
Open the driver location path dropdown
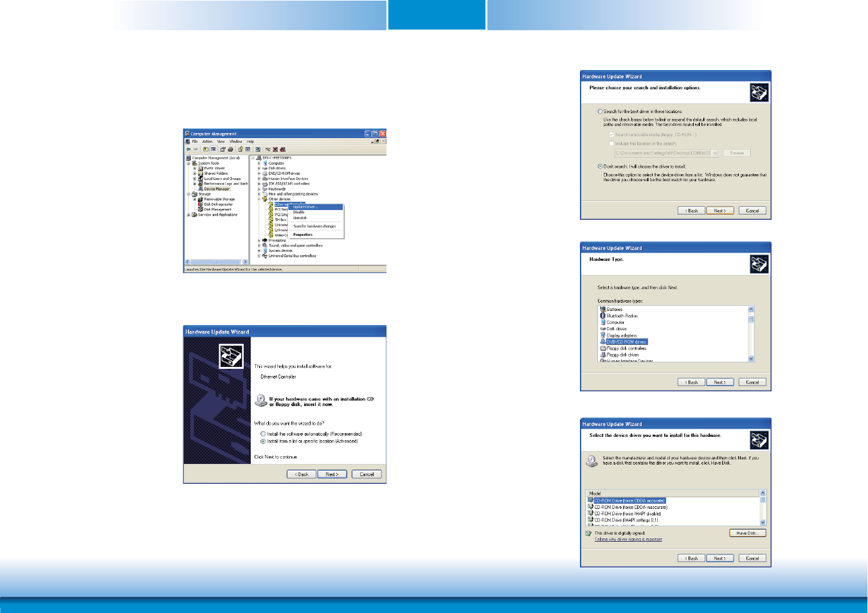pos(715,153)
